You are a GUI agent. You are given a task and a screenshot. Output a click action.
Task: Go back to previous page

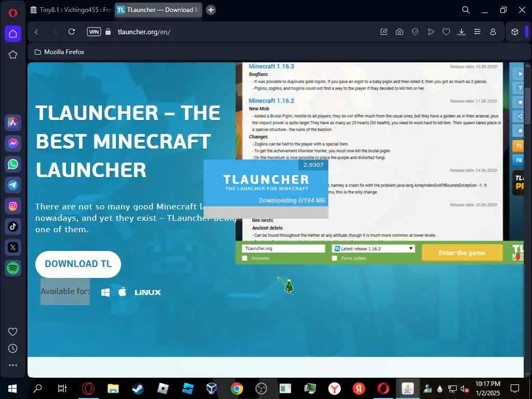coord(36,32)
